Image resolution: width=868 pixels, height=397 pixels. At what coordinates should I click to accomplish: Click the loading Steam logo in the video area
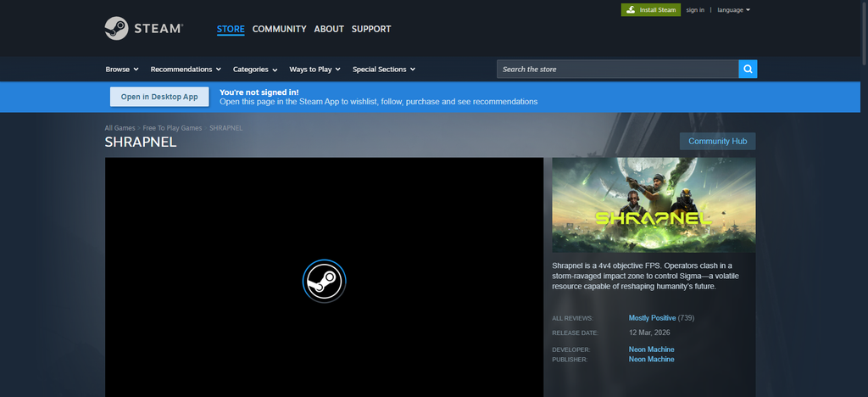click(325, 281)
